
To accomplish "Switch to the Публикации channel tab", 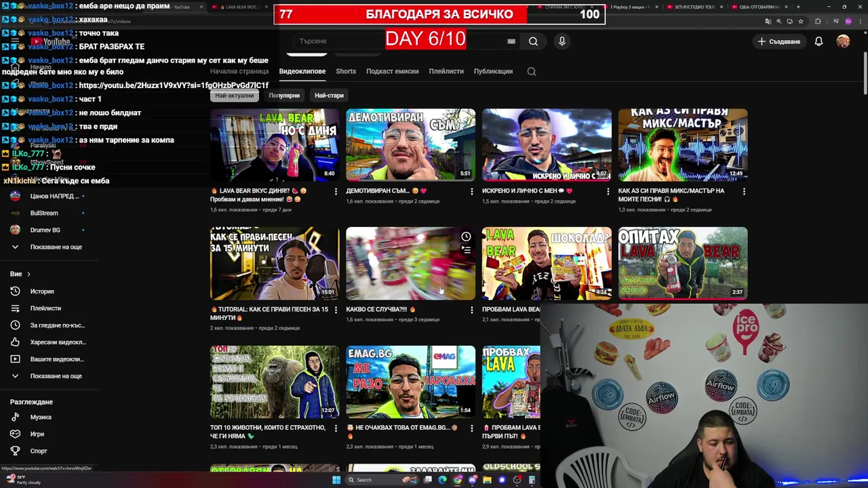I will pyautogui.click(x=493, y=71).
